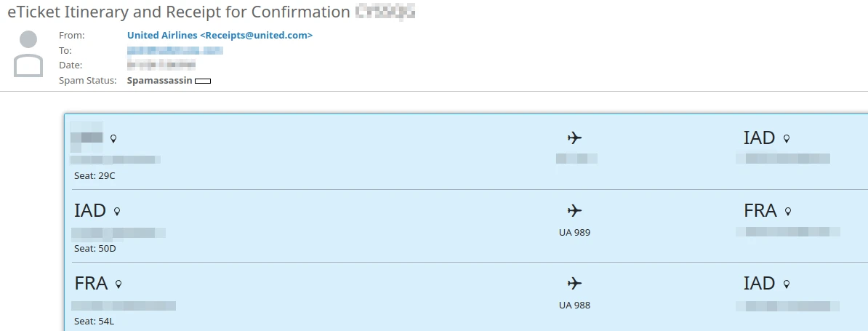This screenshot has height=331, width=868.
Task: Click the location pin beside the blurred first departure
Action: (x=113, y=138)
